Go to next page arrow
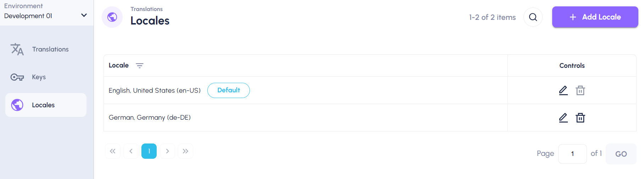This screenshot has height=179, width=644. tap(167, 151)
